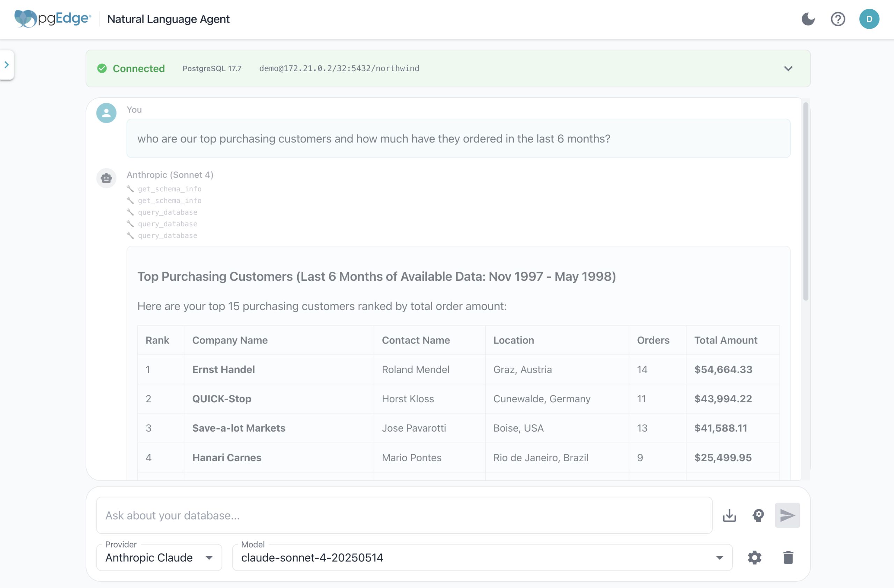This screenshot has width=894, height=588.
Task: Click the wrench icon beside first get_schema_info
Action: click(130, 189)
